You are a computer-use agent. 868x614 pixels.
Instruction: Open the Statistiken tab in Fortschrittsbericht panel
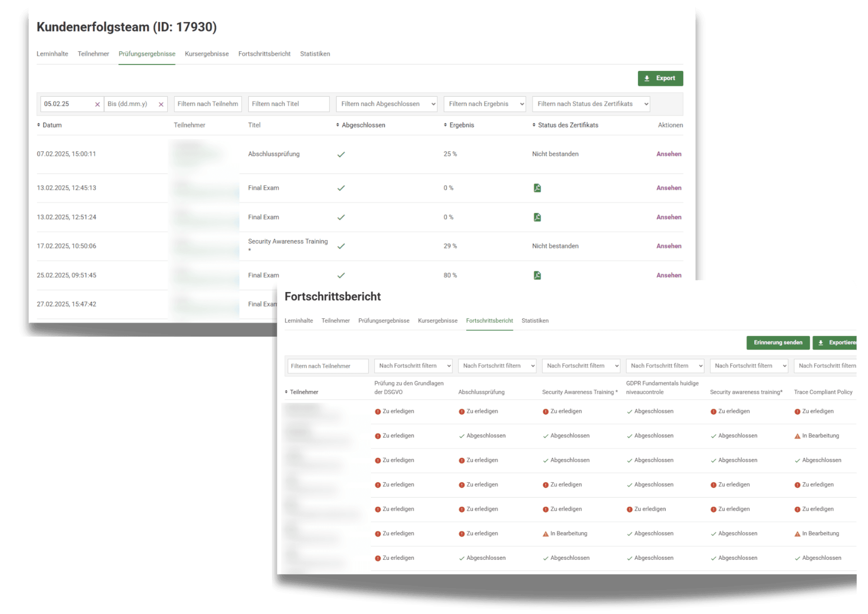535,320
